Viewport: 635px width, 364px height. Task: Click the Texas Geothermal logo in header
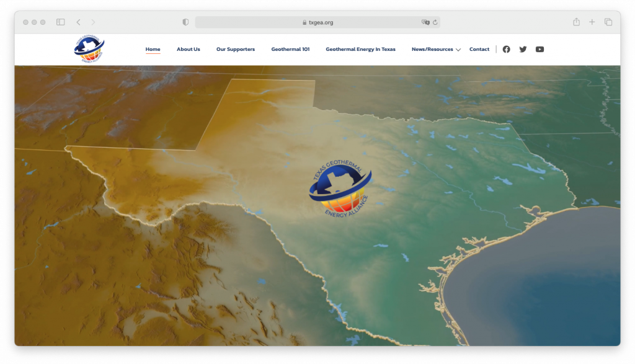click(x=89, y=50)
